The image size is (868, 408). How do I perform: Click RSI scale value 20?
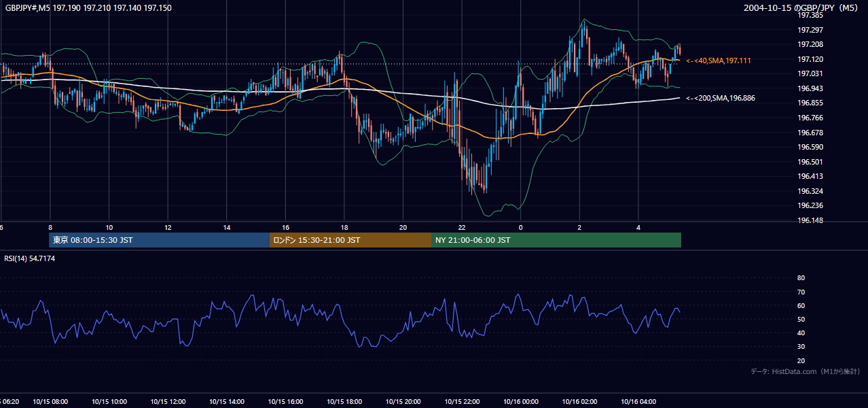[x=801, y=360]
